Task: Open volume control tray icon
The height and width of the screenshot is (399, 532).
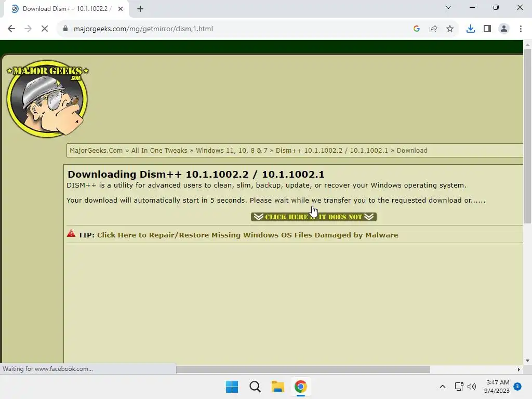Action: coord(472,387)
